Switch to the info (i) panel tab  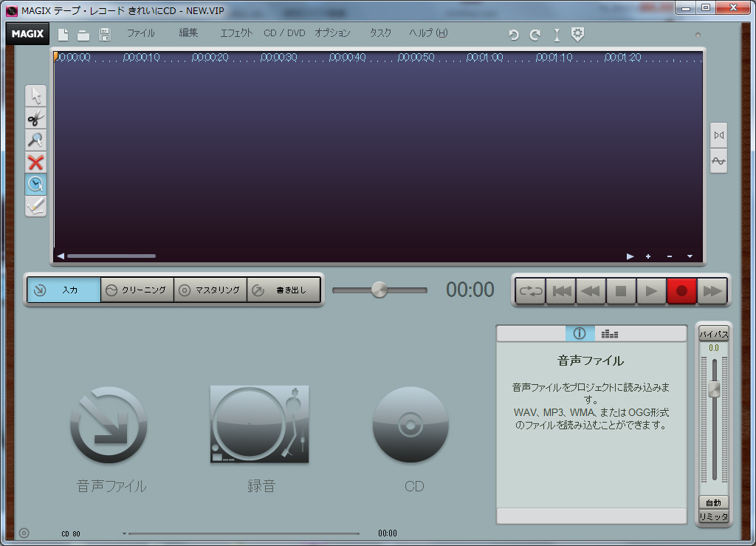[x=580, y=333]
